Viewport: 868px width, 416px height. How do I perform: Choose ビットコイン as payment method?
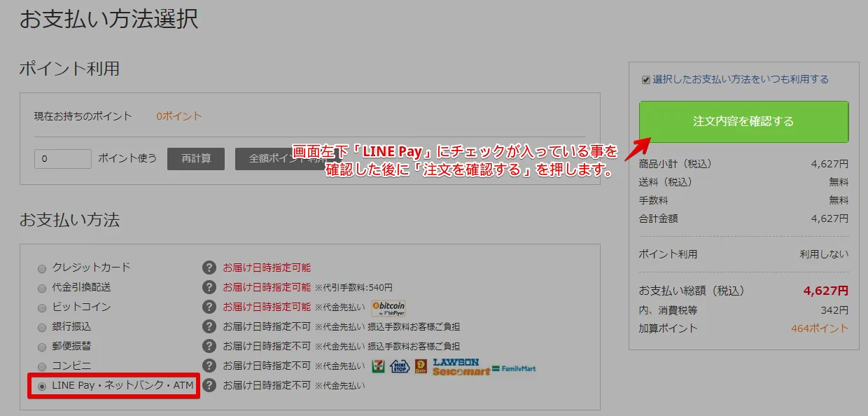coord(42,307)
